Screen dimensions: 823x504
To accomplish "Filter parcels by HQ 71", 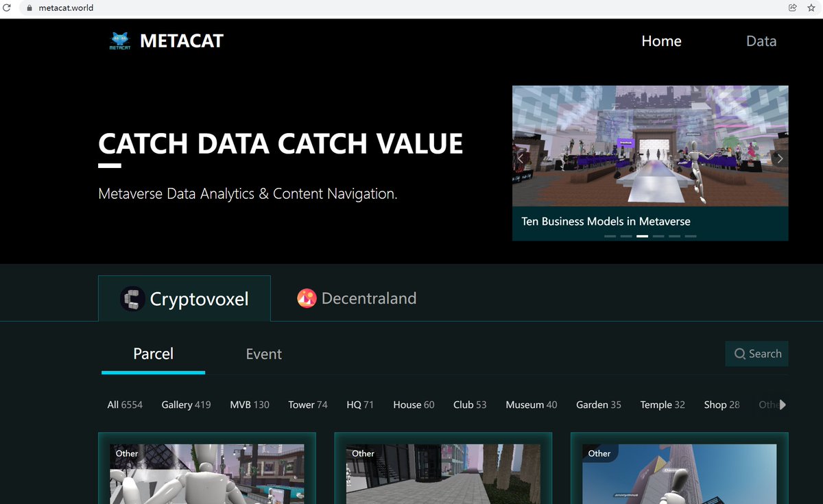I will click(360, 405).
